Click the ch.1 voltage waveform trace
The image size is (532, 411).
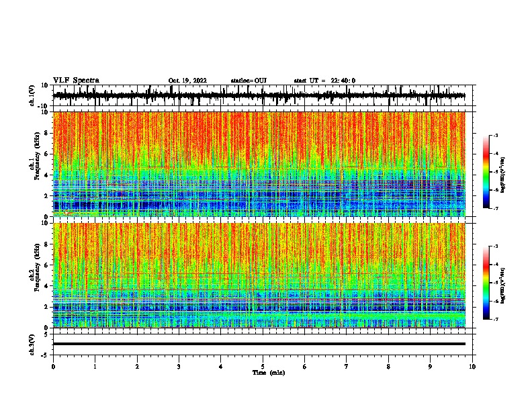click(259, 95)
